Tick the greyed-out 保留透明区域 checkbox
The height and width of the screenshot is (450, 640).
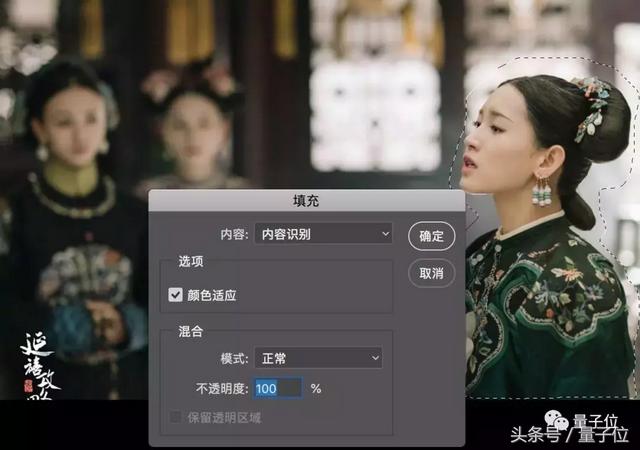coord(175,417)
